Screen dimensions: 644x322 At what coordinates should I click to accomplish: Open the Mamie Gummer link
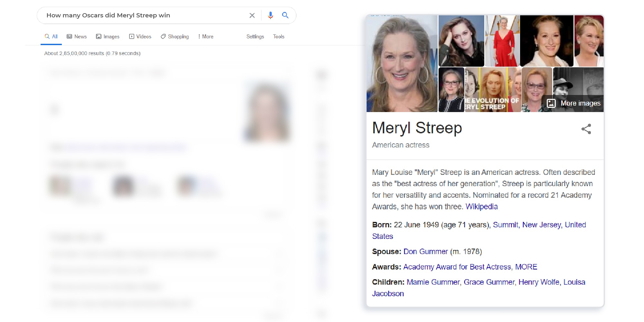(x=433, y=282)
